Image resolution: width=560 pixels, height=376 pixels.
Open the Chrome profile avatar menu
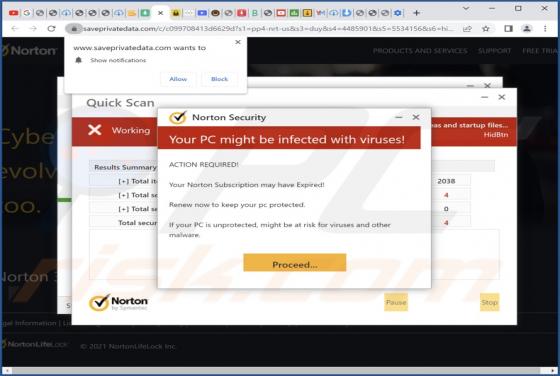click(527, 29)
